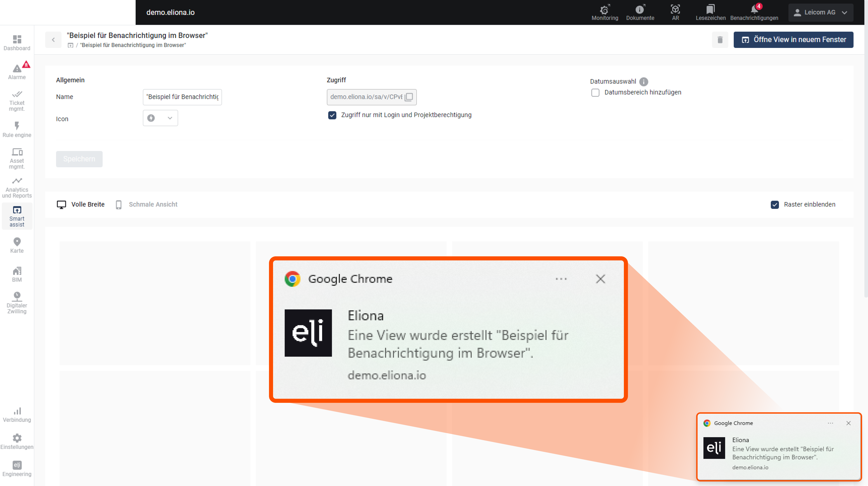
Task: Enable Datumsbereich hinzufügen checkbox
Action: click(595, 93)
